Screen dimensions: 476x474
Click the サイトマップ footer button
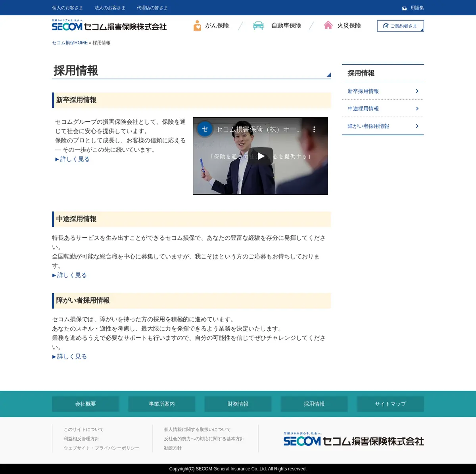tap(390, 404)
